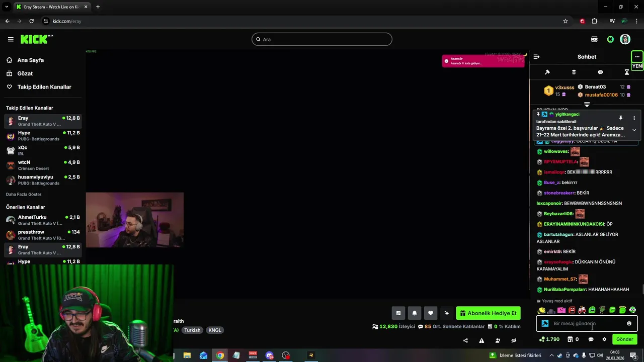
Task: Open File Explorer in the taskbar
Action: (187, 355)
